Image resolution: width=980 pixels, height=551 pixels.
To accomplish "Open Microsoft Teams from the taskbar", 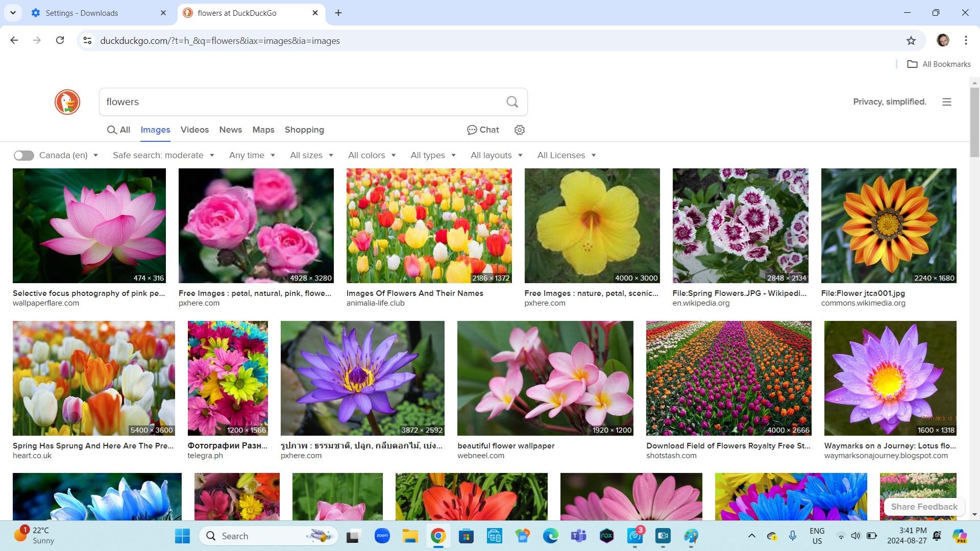I will pyautogui.click(x=578, y=536).
